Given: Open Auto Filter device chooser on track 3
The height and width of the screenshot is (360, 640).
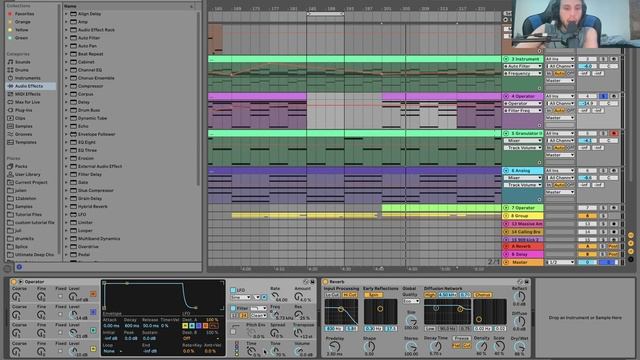Looking at the screenshot, I should click(x=523, y=66).
